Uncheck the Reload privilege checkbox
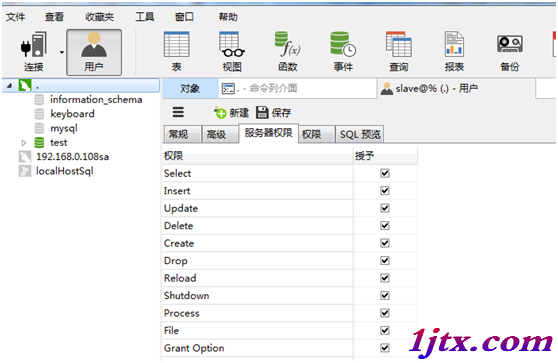Image resolution: width=558 pixels, height=363 pixels. pyautogui.click(x=385, y=278)
